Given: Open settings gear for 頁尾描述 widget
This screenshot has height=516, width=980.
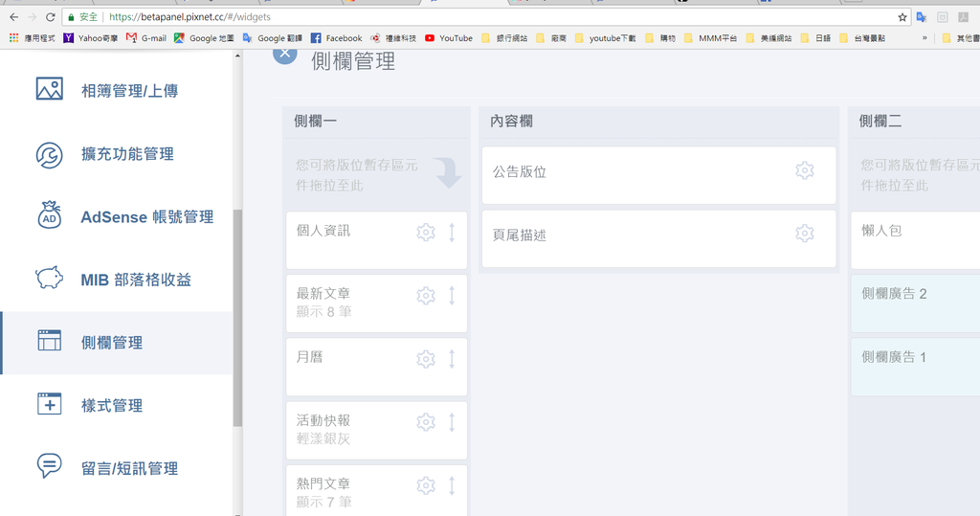Looking at the screenshot, I should pyautogui.click(x=804, y=234).
